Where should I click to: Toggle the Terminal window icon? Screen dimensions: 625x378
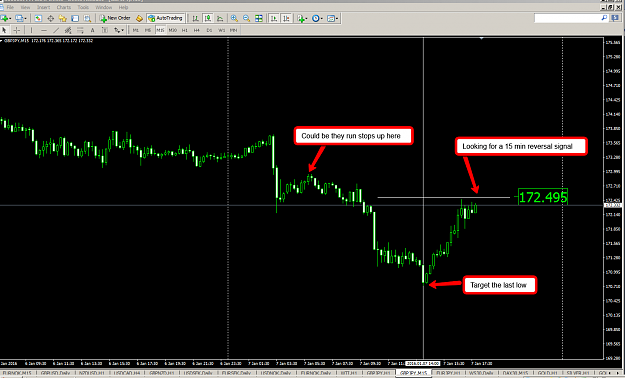tap(75, 18)
